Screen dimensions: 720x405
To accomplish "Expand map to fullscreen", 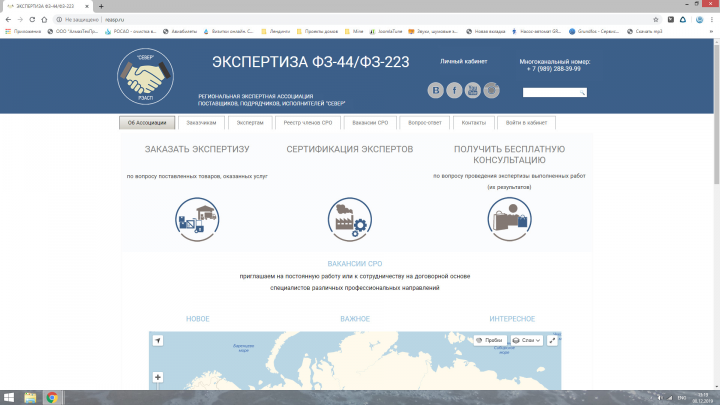I will (552, 340).
